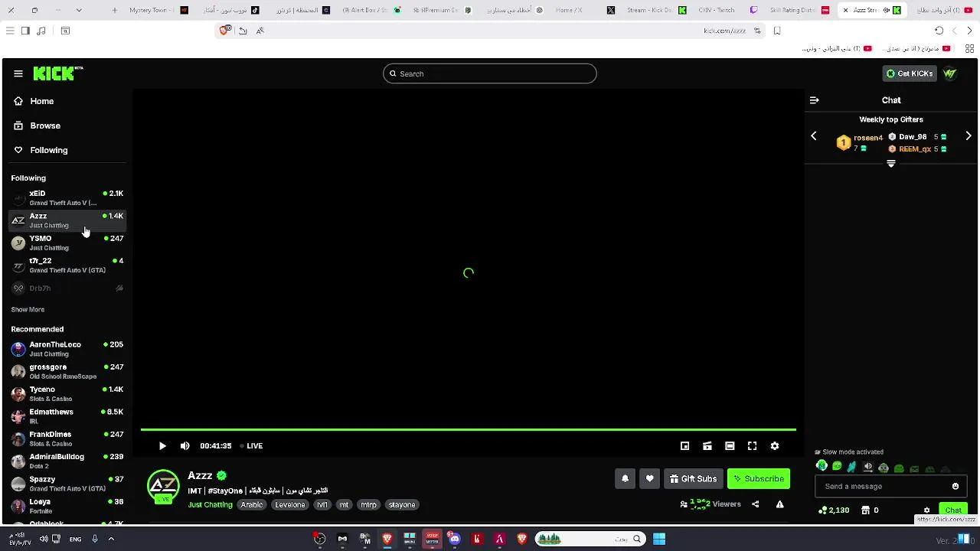Share the stream

(755, 504)
